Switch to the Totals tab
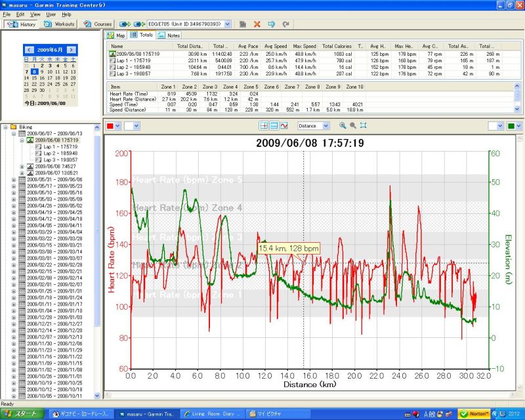The width and height of the screenshot is (525, 420). tap(141, 35)
